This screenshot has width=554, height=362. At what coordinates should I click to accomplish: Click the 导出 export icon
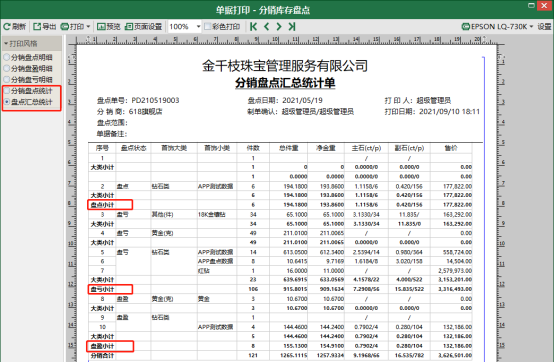click(37, 26)
